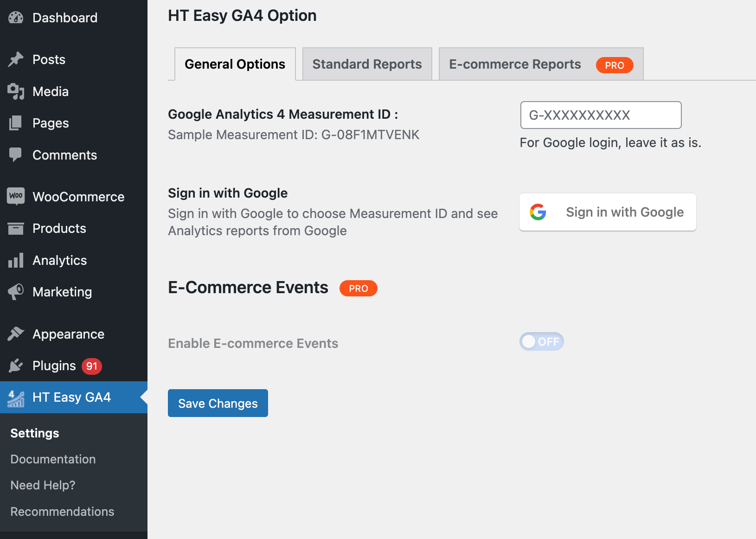Open the Documentation submenu link
The width and height of the screenshot is (756, 539).
pos(53,459)
